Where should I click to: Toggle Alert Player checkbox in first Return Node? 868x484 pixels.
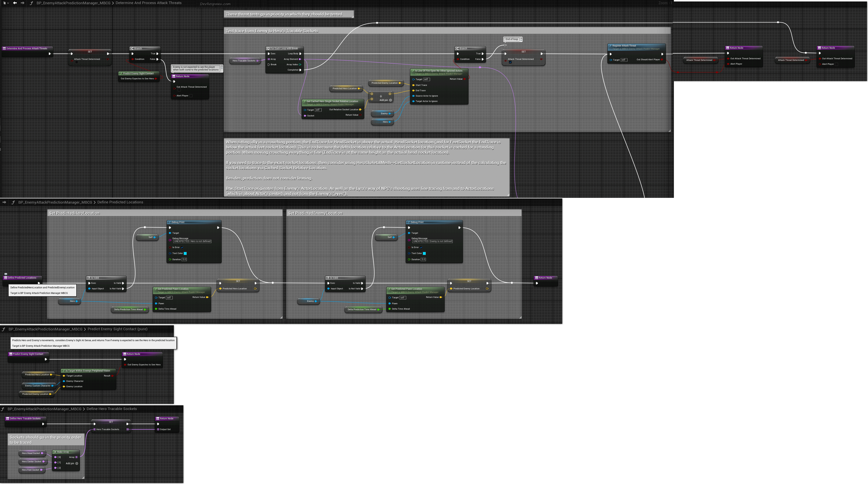(x=191, y=96)
